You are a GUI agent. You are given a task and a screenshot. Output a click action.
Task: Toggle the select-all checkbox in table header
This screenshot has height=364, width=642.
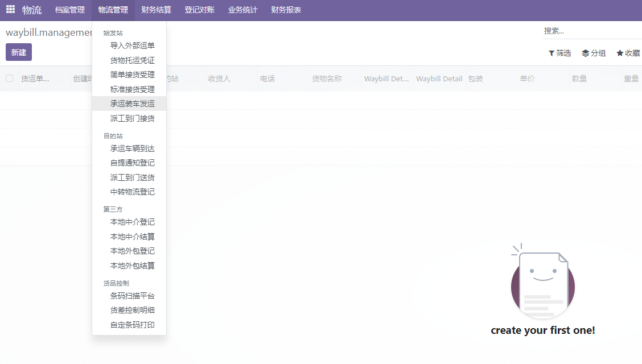pyautogui.click(x=10, y=78)
